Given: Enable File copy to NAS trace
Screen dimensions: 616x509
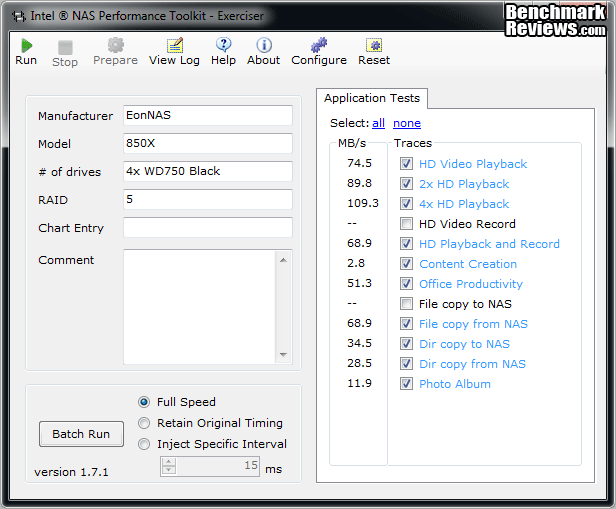Looking at the screenshot, I should [x=406, y=304].
